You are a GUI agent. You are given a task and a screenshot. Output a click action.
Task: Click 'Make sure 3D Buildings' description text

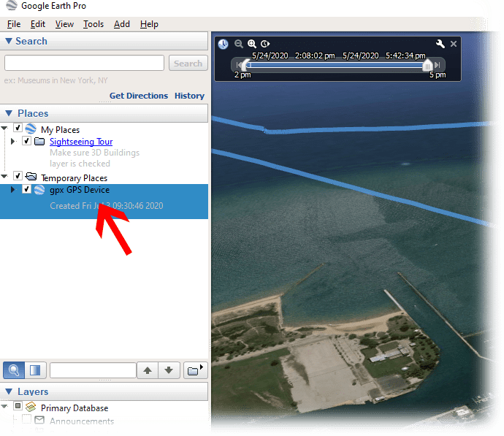[x=94, y=153]
